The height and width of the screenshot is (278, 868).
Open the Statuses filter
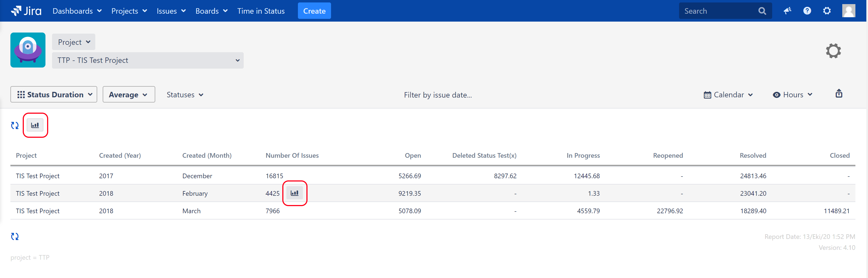click(x=185, y=95)
